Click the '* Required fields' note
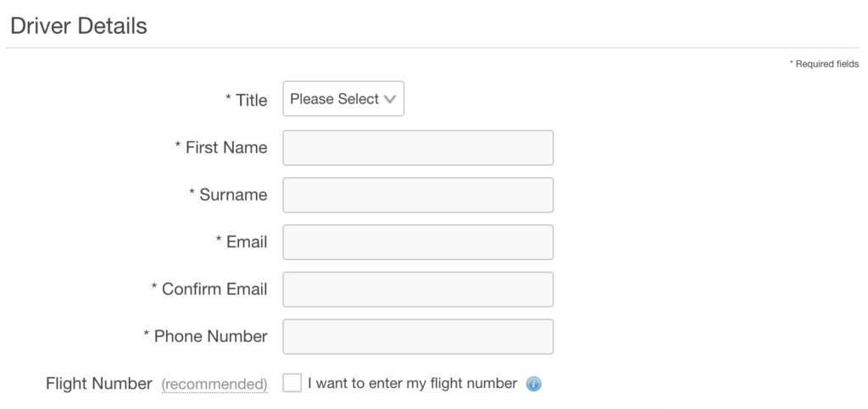The image size is (868, 409). [x=824, y=64]
